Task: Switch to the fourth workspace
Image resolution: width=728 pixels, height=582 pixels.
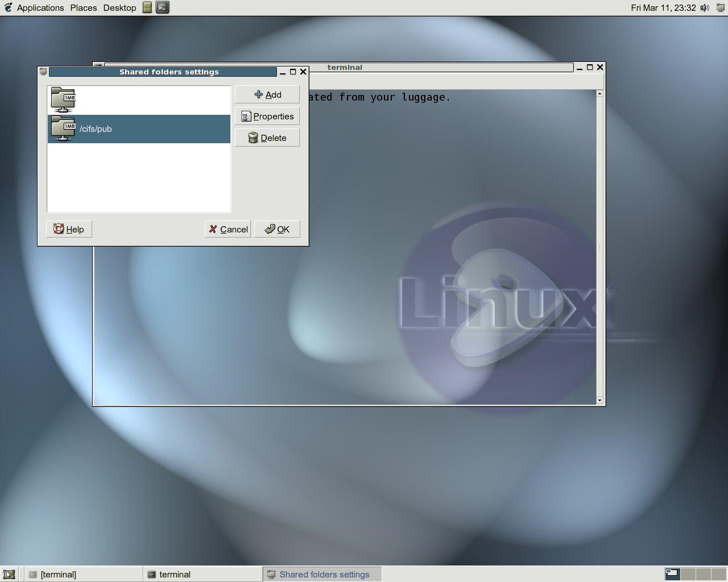Action: tap(718, 574)
